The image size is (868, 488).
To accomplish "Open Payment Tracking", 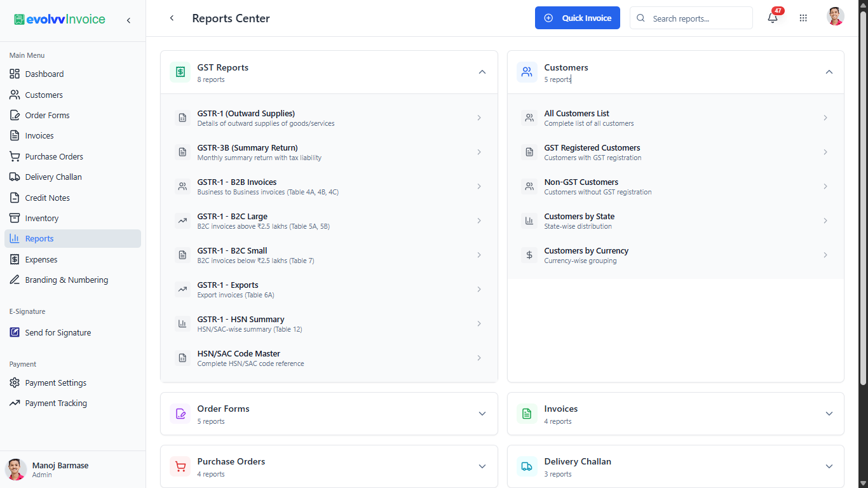I will pyautogui.click(x=72, y=403).
